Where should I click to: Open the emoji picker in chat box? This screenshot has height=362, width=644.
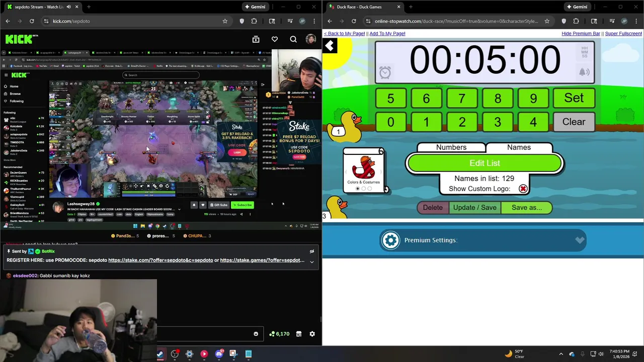pyautogui.click(x=256, y=334)
